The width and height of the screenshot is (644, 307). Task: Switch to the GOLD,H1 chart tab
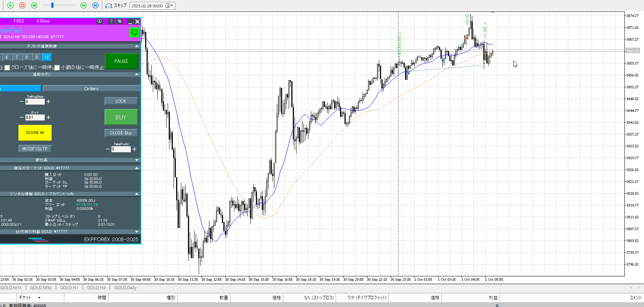pos(69,288)
